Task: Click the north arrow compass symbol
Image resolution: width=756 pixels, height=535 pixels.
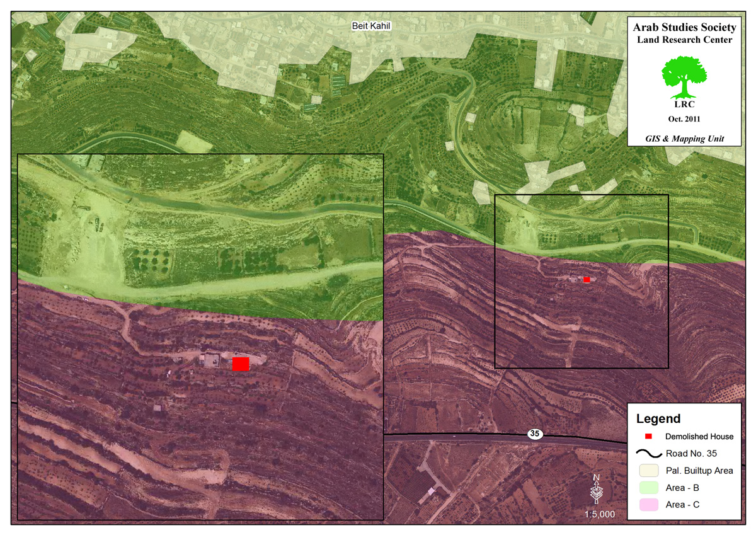Action: coord(596,490)
